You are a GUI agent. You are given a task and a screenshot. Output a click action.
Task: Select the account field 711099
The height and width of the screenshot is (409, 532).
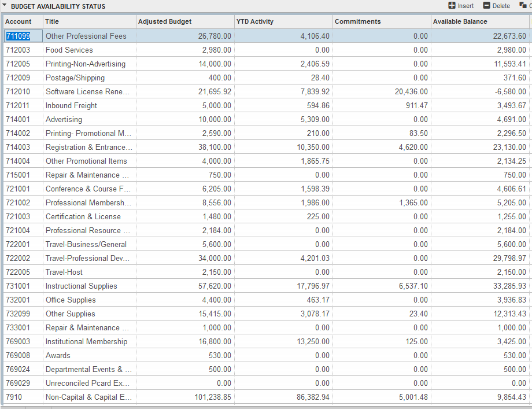point(23,36)
